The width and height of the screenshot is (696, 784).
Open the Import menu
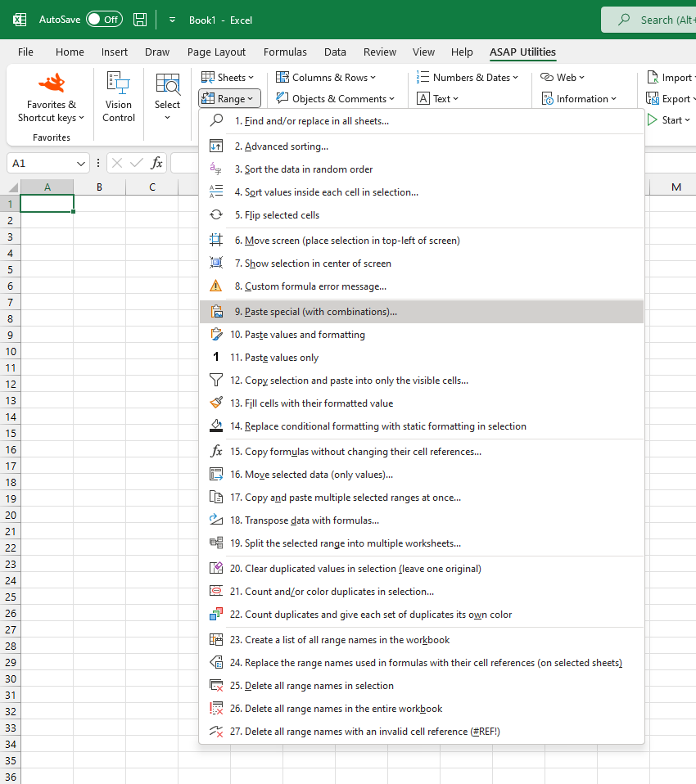(x=671, y=78)
